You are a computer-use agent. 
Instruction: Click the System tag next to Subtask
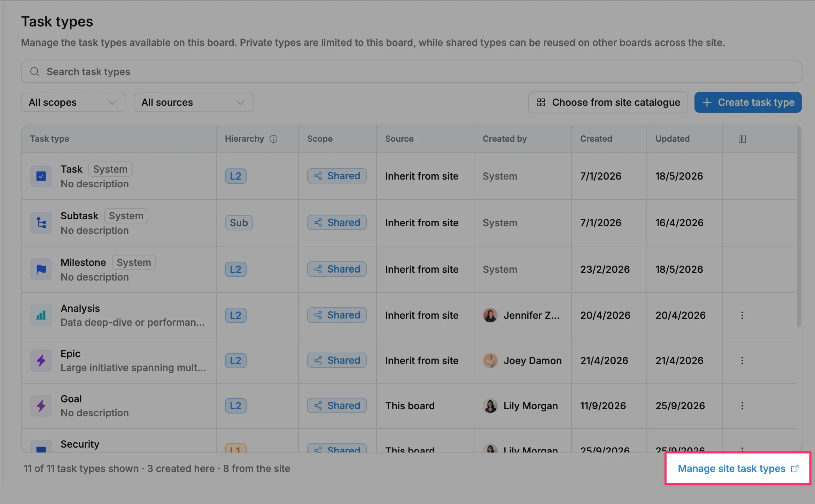click(126, 216)
